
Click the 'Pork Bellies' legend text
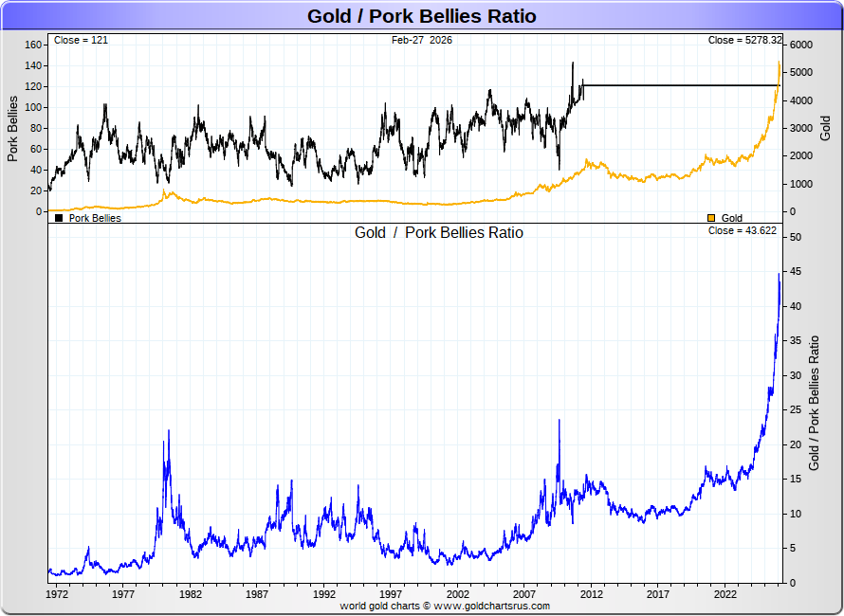[x=95, y=218]
